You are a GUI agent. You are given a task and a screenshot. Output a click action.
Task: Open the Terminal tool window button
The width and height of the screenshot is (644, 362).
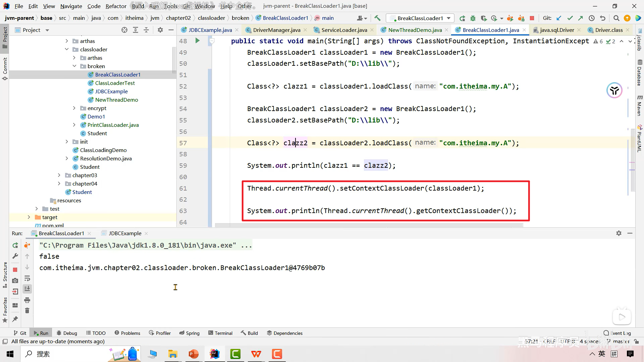click(x=220, y=333)
